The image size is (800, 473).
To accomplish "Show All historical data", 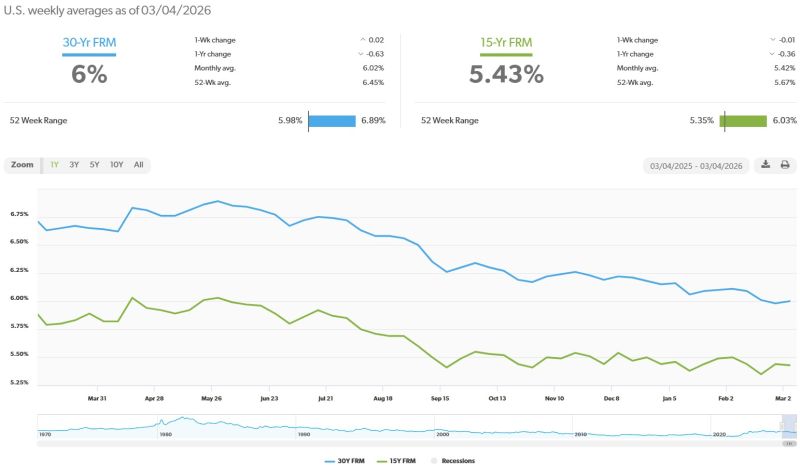I will (138, 164).
